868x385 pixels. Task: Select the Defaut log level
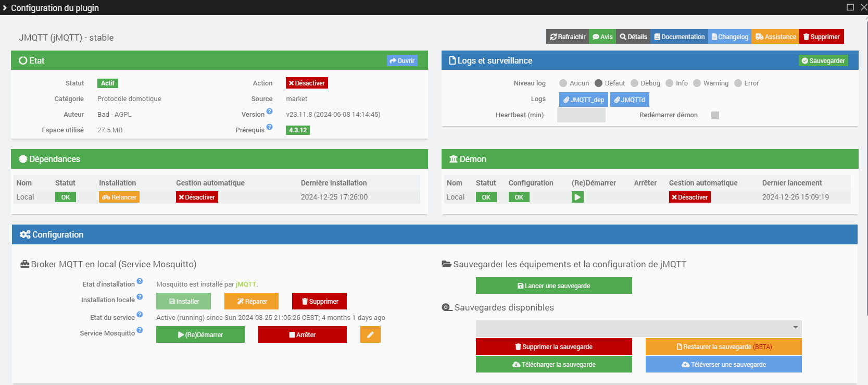[598, 83]
